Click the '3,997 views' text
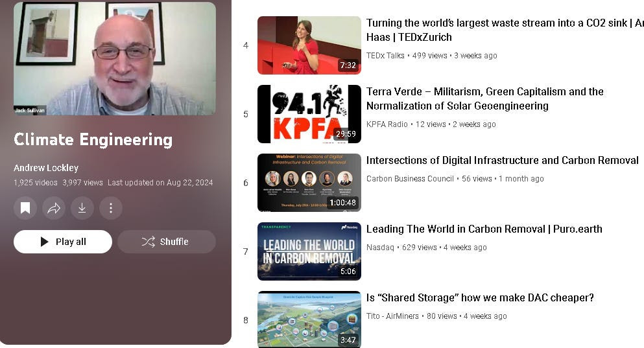The height and width of the screenshot is (348, 644). 82,183
